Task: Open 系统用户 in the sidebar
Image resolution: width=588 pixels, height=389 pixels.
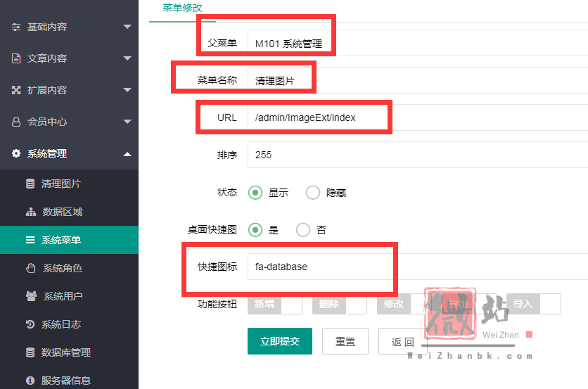Action: 69,296
